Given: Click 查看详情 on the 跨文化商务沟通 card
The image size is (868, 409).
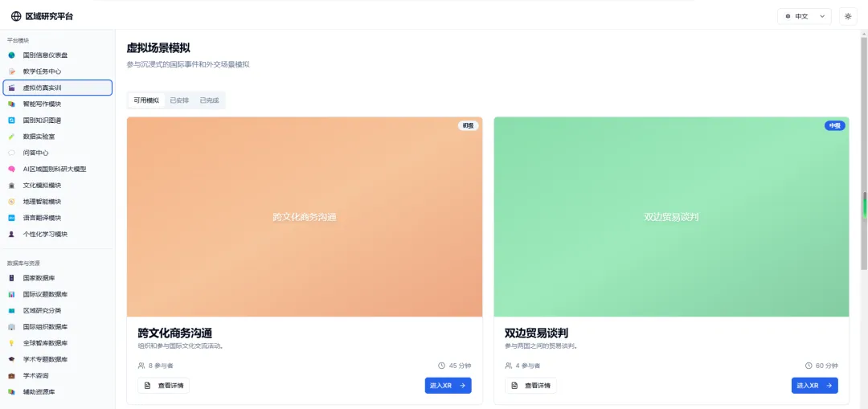Looking at the screenshot, I should [163, 385].
